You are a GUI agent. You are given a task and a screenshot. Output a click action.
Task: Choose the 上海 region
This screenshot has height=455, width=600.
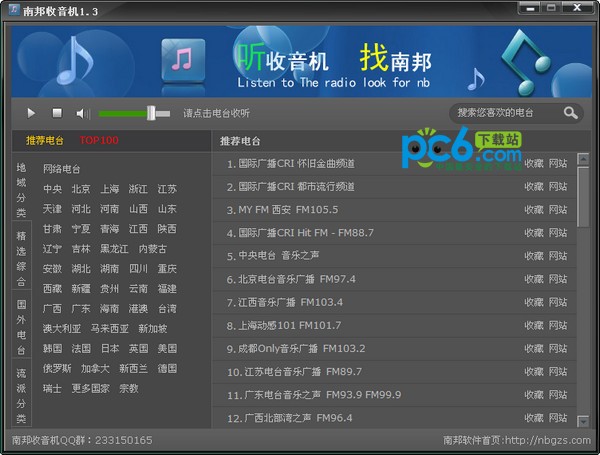[x=109, y=189]
